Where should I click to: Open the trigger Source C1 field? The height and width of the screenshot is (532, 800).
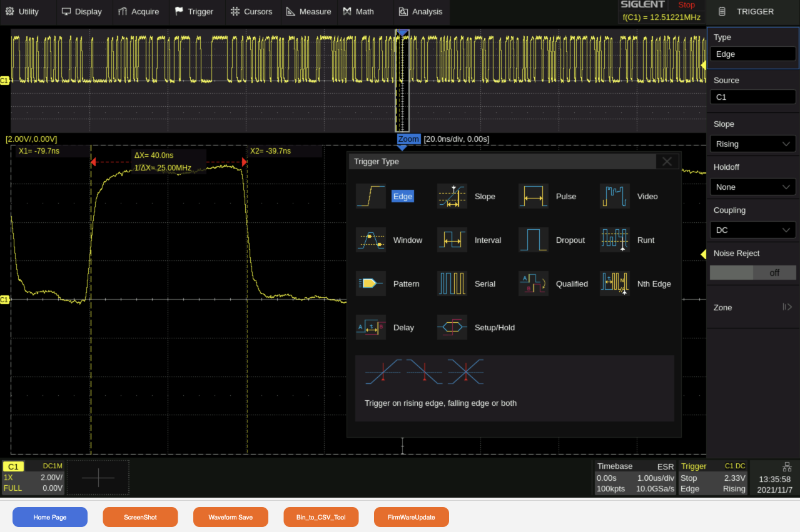pyautogui.click(x=753, y=97)
